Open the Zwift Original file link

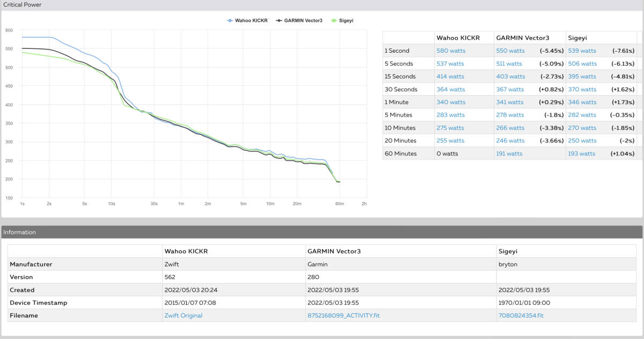[183, 315]
